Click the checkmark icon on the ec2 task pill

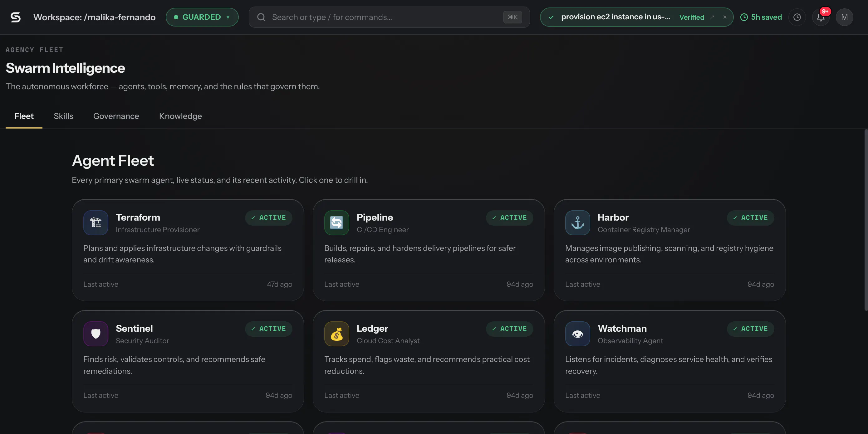click(x=551, y=17)
